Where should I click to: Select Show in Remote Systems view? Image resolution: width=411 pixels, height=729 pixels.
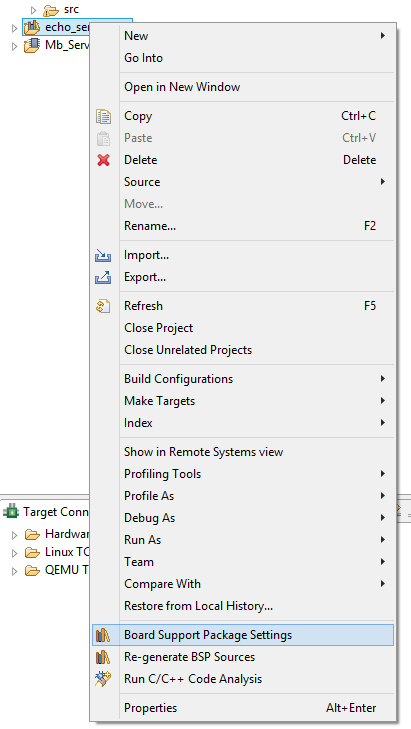click(x=243, y=452)
